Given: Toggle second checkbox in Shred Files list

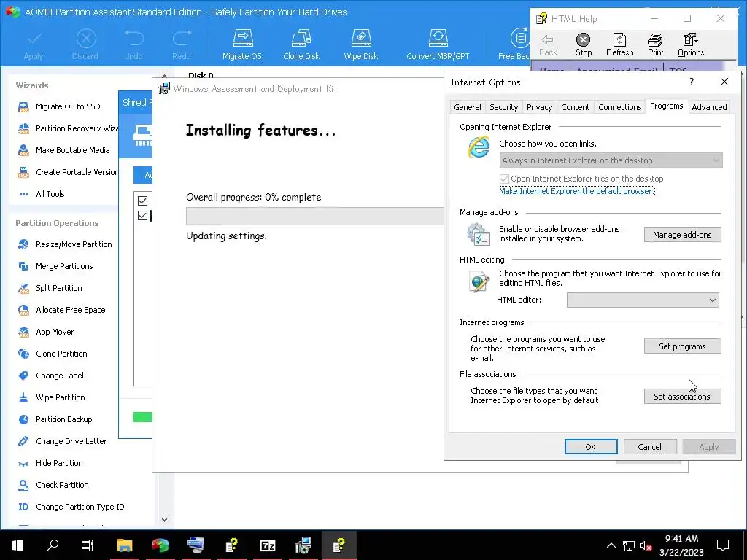Looking at the screenshot, I should (142, 216).
